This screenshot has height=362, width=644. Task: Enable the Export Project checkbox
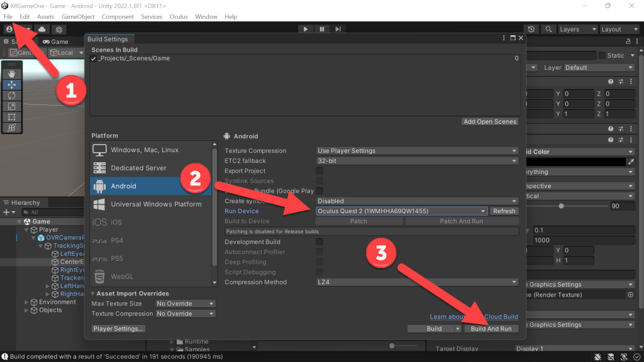point(319,171)
